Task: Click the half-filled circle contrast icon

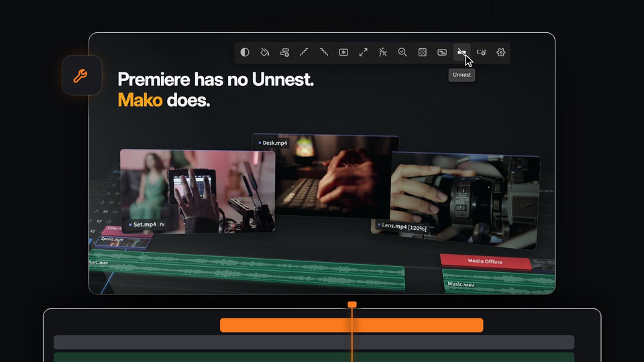Action: (x=245, y=52)
